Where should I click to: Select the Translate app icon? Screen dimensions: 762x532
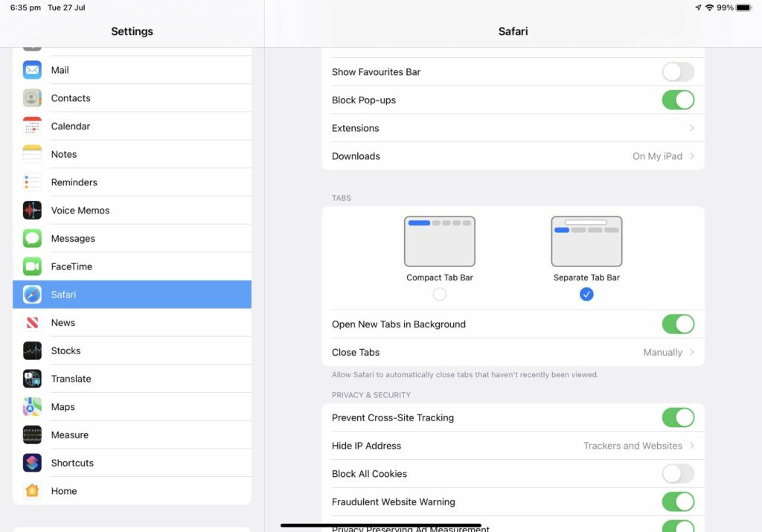tap(32, 378)
